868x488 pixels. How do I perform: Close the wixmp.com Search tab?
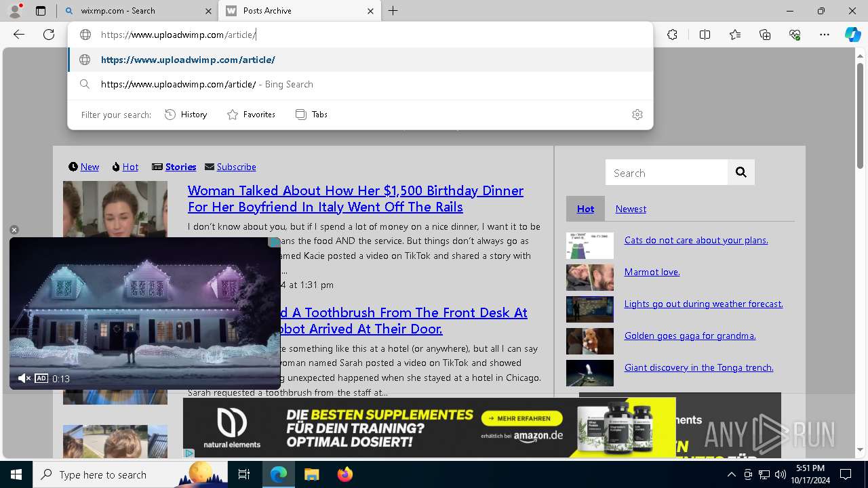(x=208, y=11)
